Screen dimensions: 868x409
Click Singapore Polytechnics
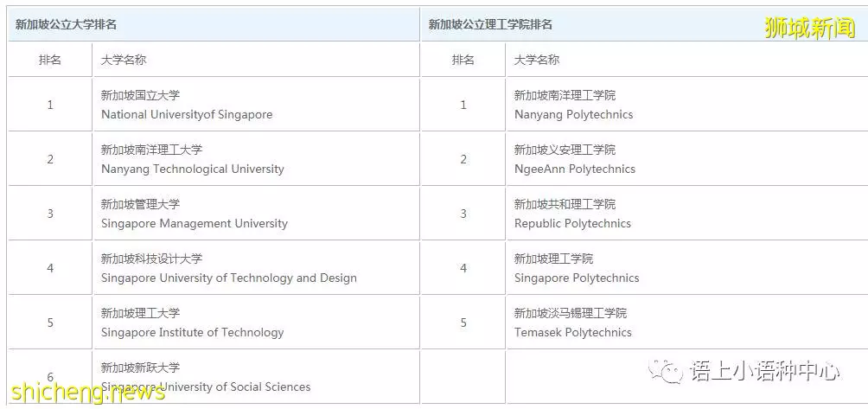coord(577,278)
